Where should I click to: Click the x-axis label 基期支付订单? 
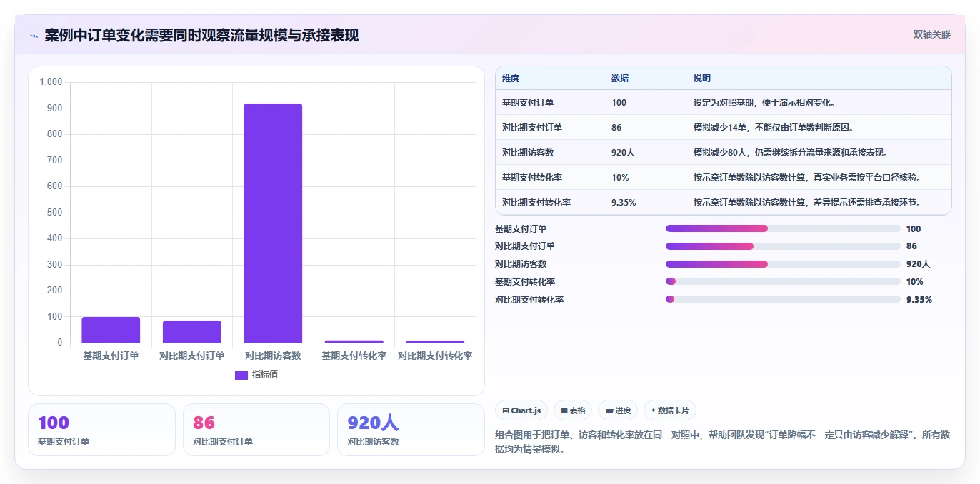[x=111, y=356]
